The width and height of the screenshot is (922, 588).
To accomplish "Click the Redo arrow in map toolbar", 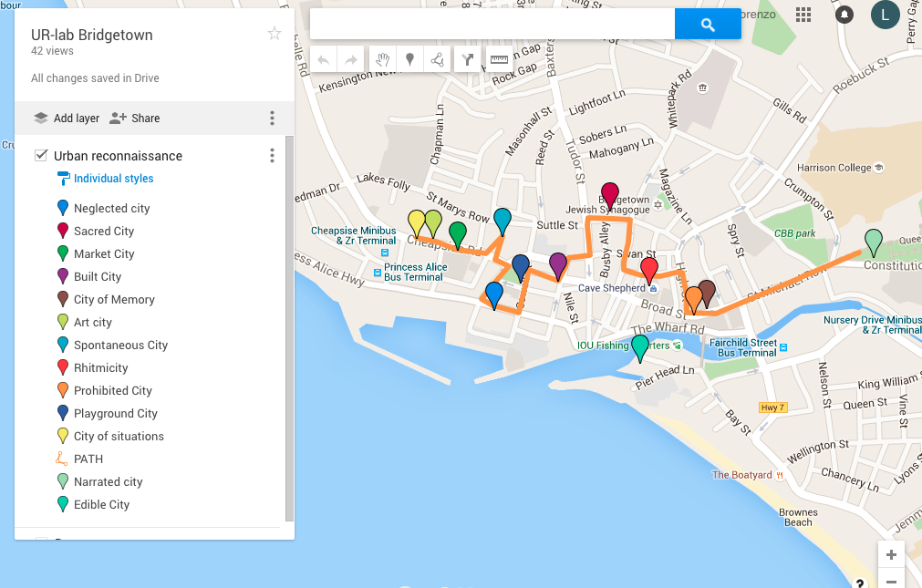I will pyautogui.click(x=351, y=59).
